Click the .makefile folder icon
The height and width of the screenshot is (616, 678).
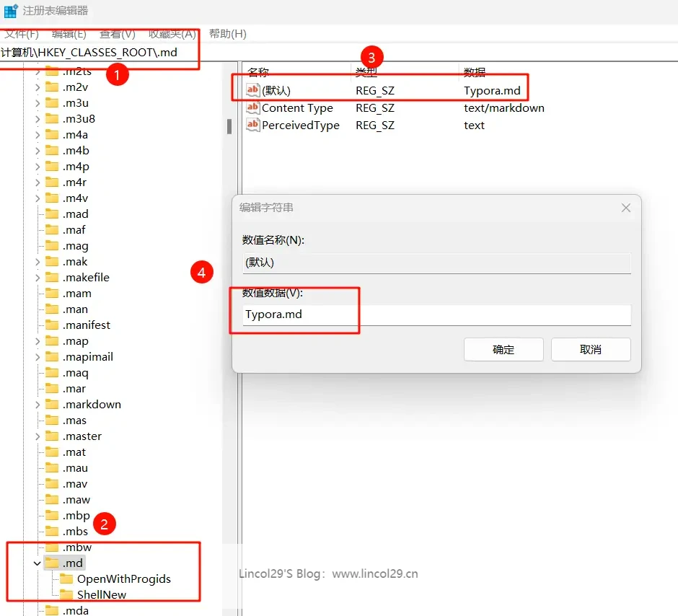click(x=52, y=278)
